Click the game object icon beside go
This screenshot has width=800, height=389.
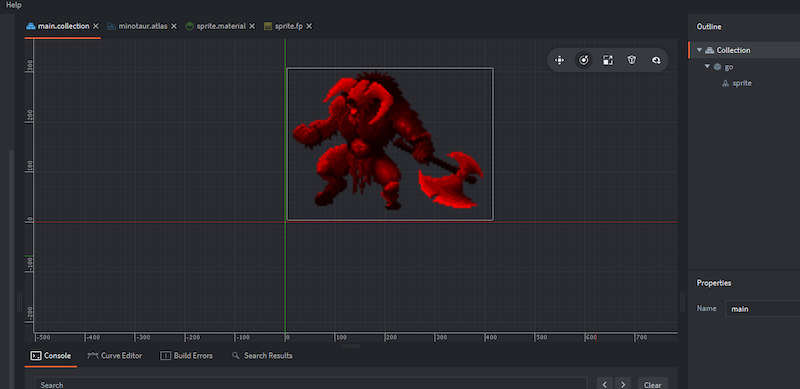coord(717,67)
